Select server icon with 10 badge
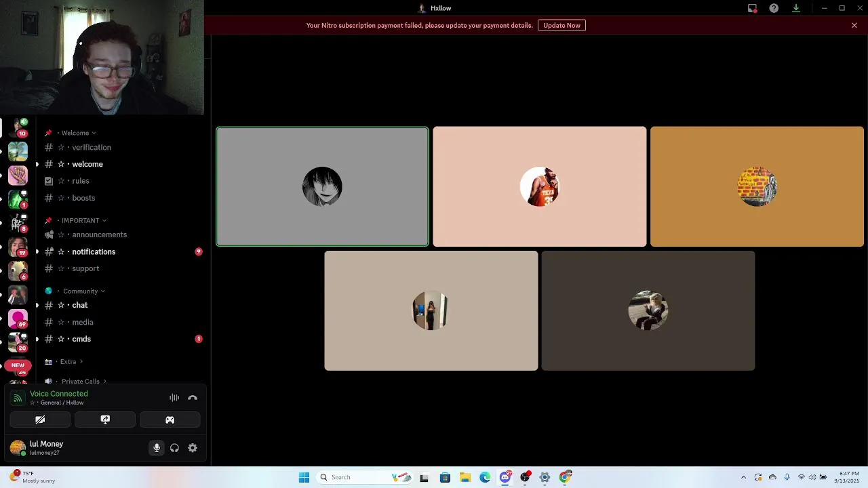868x488 pixels. pyautogui.click(x=18, y=127)
